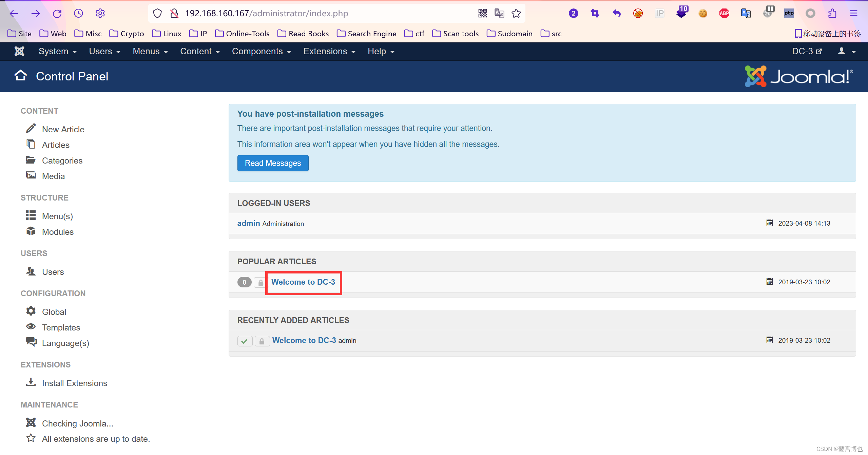
Task: Click the Read Messages button
Action: pyautogui.click(x=273, y=163)
